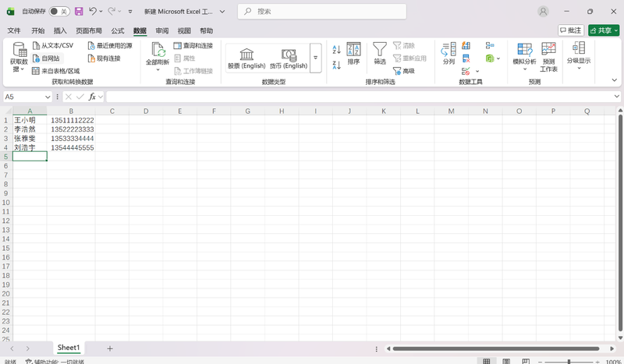This screenshot has height=364, width=624.
Task: Open the Data Validation dropdown arrow
Action: tap(477, 71)
